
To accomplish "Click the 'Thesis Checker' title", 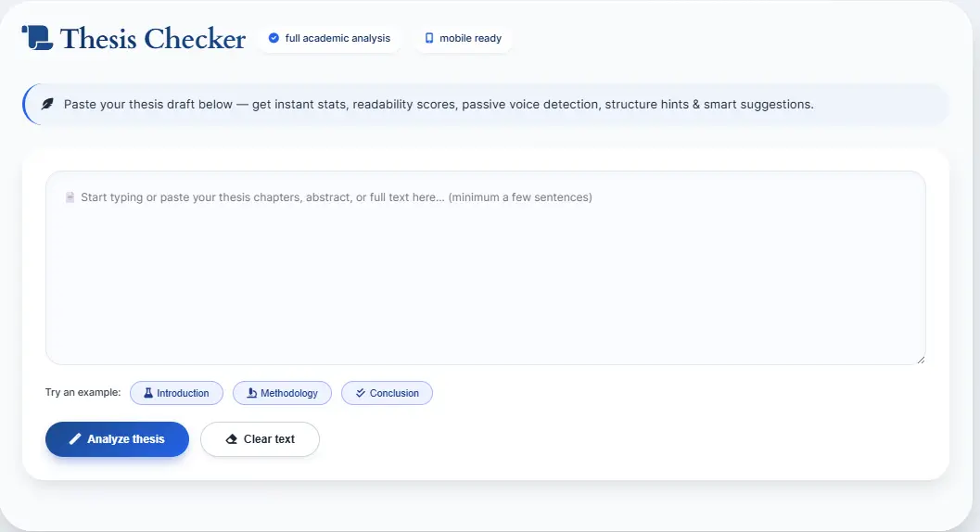I will [x=153, y=38].
